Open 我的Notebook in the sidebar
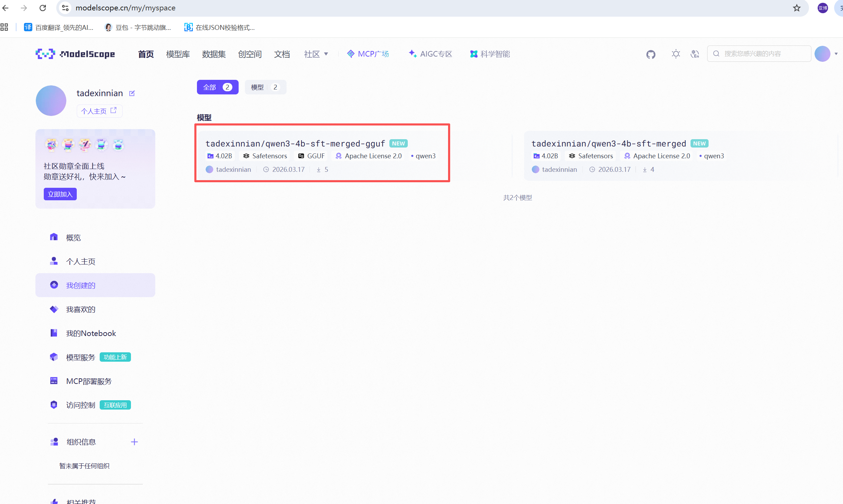 click(91, 333)
